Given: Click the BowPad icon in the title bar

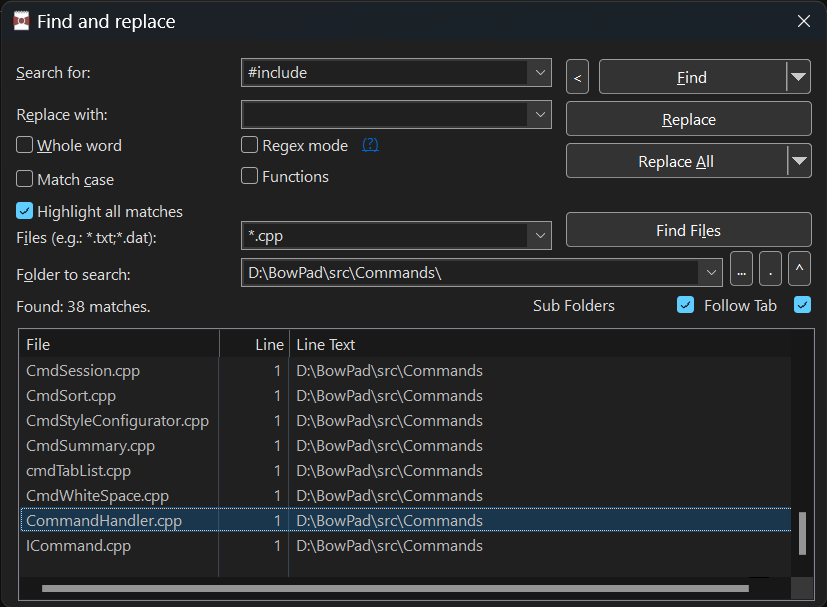Looking at the screenshot, I should click(x=22, y=21).
